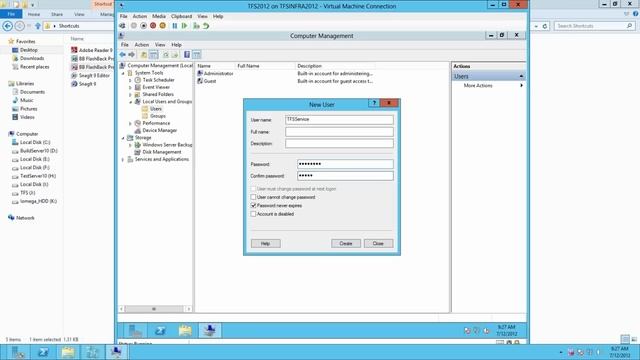This screenshot has height=360, width=640.
Task: Click the Close button in New User dialog
Action: (x=378, y=243)
